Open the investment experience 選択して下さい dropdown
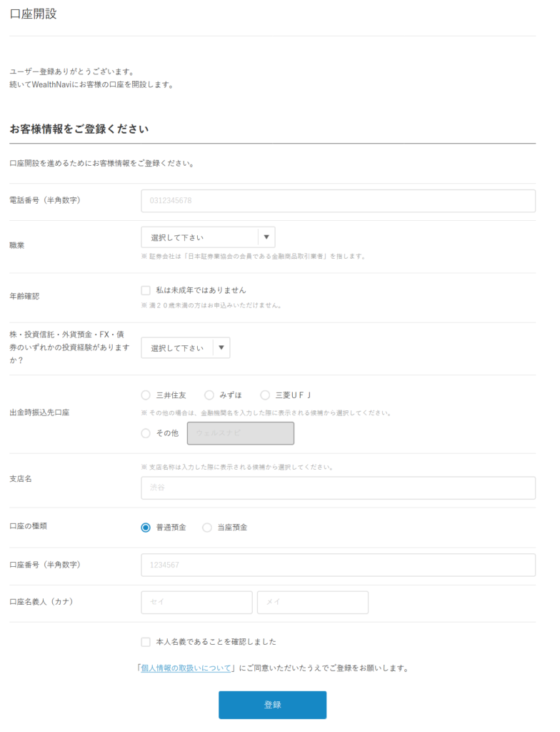560x732 pixels. tap(178, 348)
